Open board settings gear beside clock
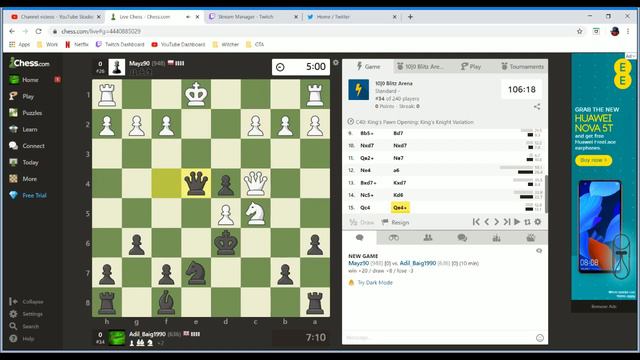Screen dimensions: 640x360 (x=336, y=62)
